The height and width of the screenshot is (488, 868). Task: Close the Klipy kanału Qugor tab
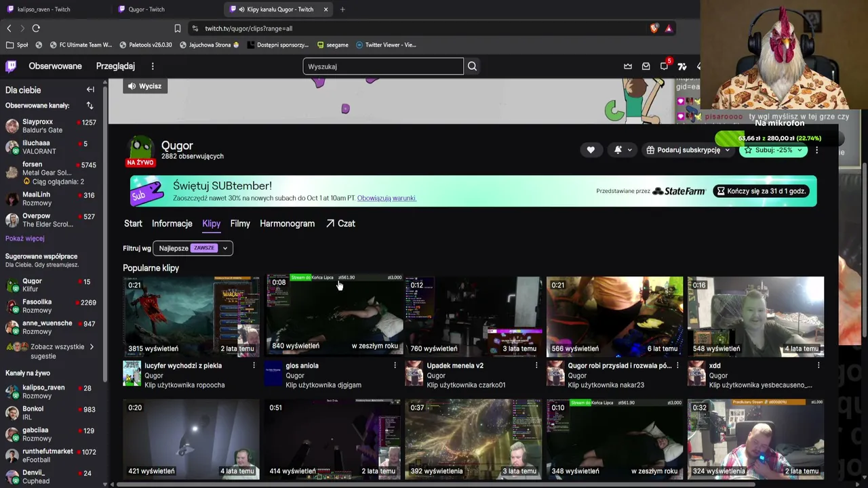(x=325, y=9)
